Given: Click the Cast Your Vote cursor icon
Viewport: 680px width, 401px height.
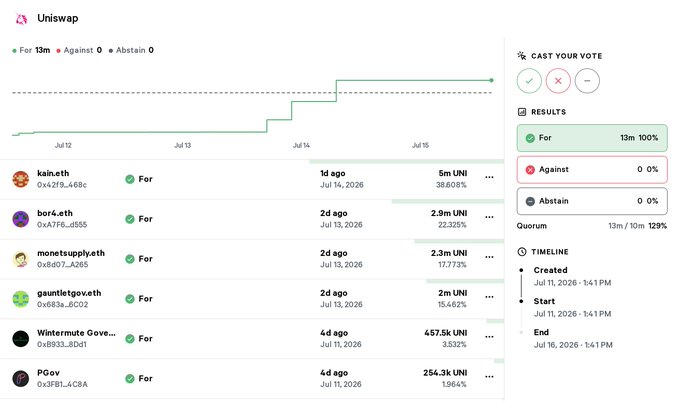Looking at the screenshot, I should [522, 55].
